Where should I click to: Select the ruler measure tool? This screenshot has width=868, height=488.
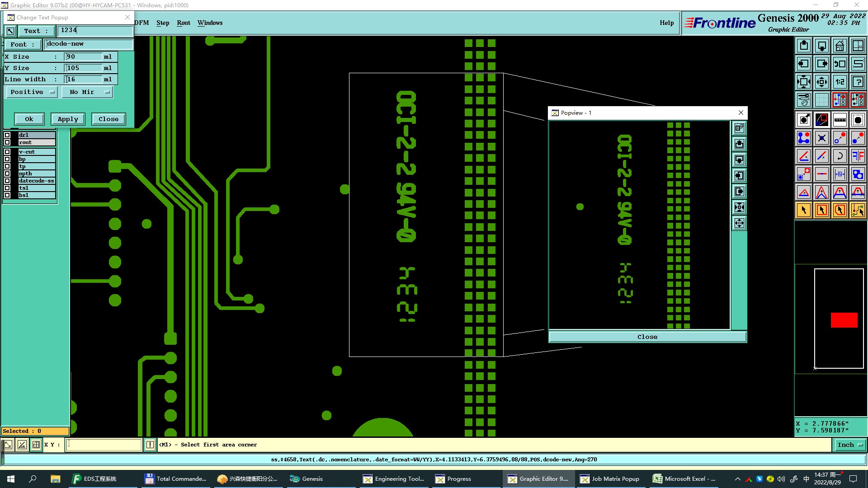click(840, 120)
